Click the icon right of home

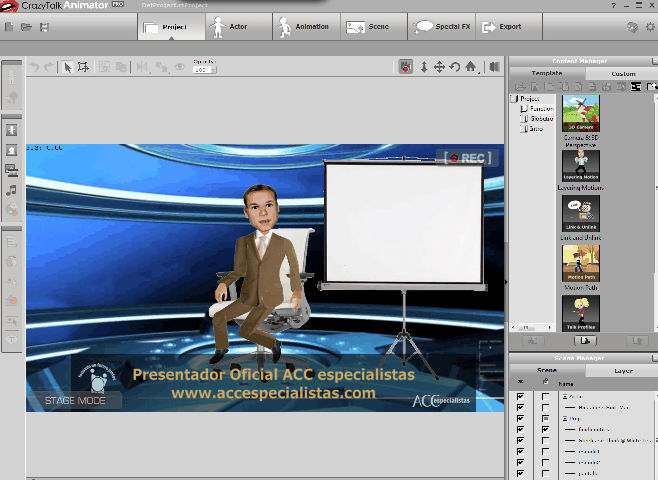click(x=495, y=67)
